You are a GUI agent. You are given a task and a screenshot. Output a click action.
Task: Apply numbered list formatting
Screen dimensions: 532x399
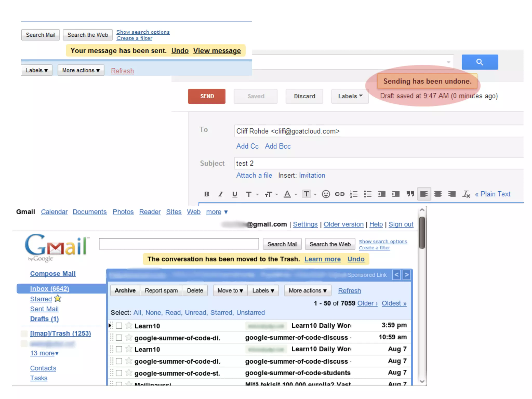pyautogui.click(x=354, y=194)
